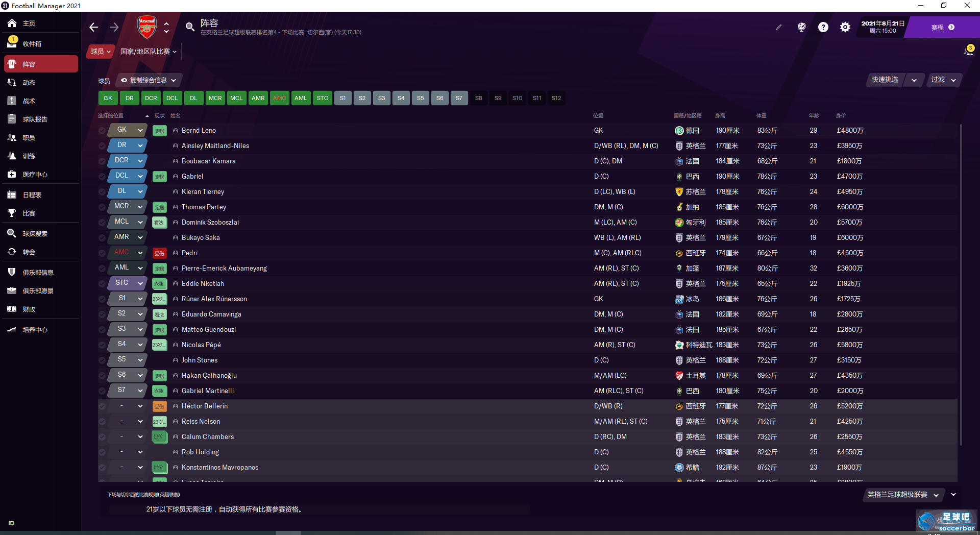980x535 pixels.
Task: Select the DCR position tab
Action: pos(151,98)
